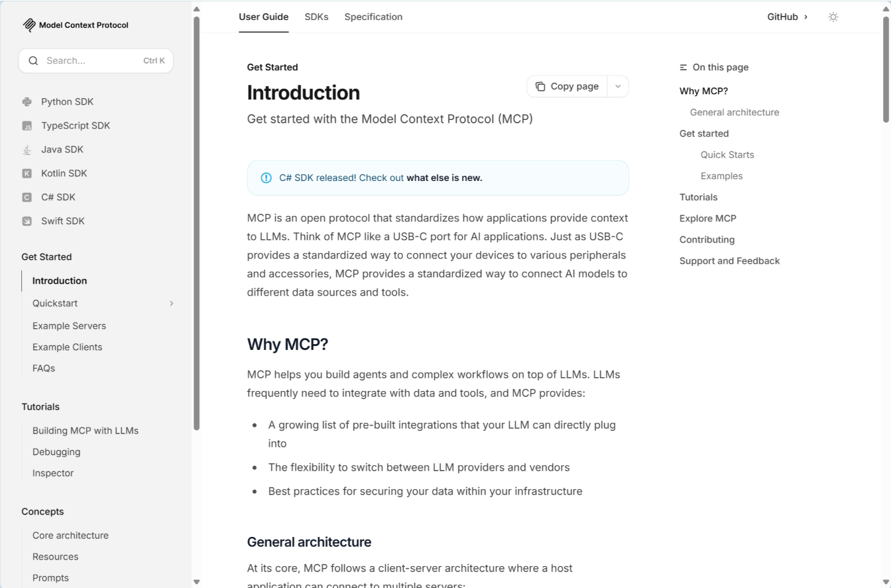Follow the "what else is new" link
This screenshot has height=588, width=891.
tap(444, 178)
